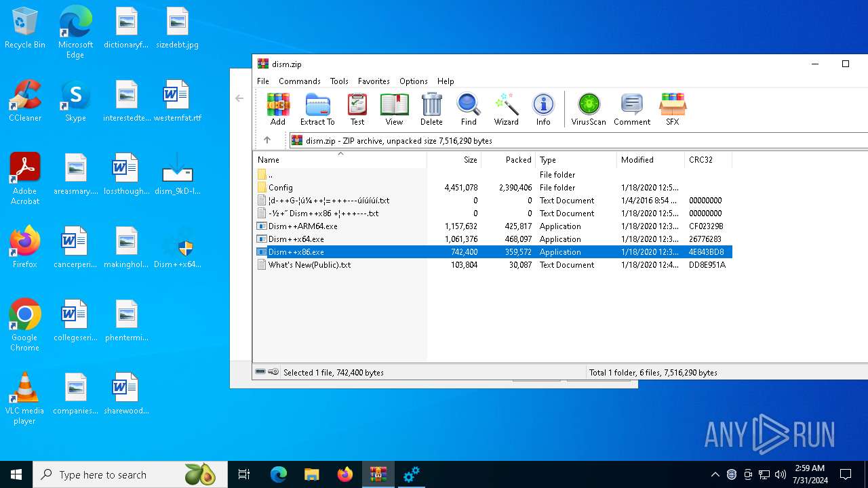The image size is (868, 488).
Task: Sort by CRC32 column header
Action: [x=709, y=160]
